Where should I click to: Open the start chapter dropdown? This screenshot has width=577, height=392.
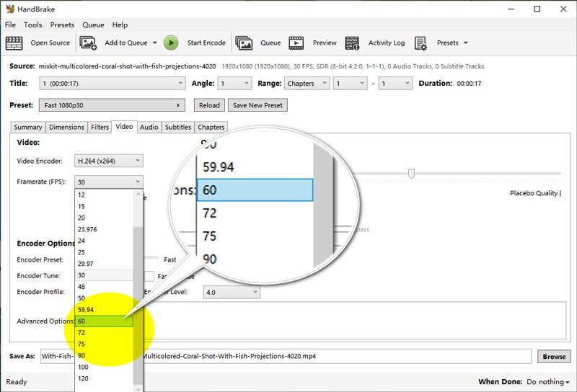point(351,84)
